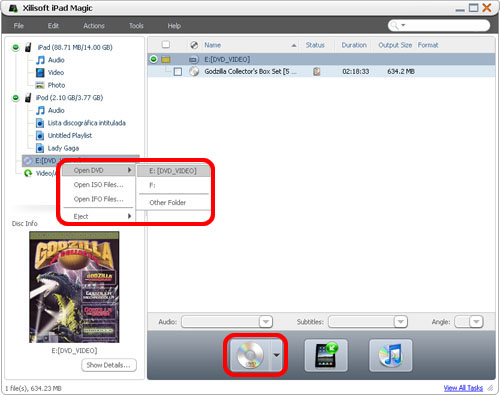Tick the checkbox for Godzilla Collector's Box Set
This screenshot has height=395, width=500.
[178, 72]
